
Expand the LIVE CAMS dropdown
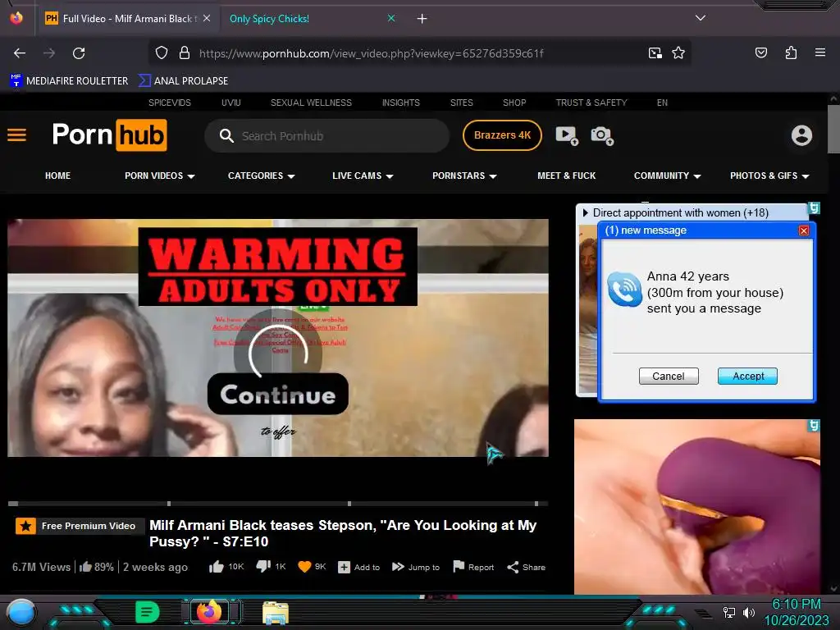point(363,176)
